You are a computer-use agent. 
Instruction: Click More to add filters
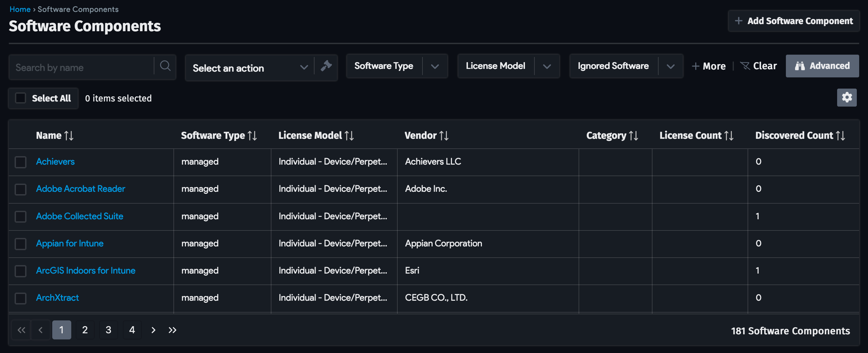coord(709,66)
